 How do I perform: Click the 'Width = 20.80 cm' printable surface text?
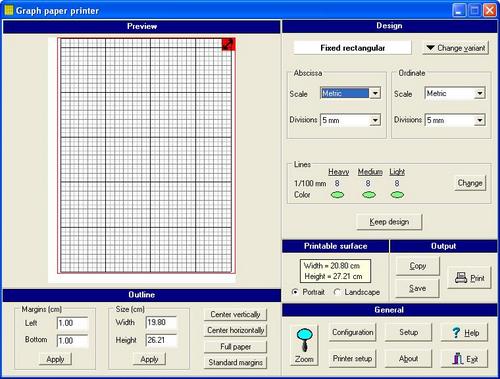[x=332, y=266]
